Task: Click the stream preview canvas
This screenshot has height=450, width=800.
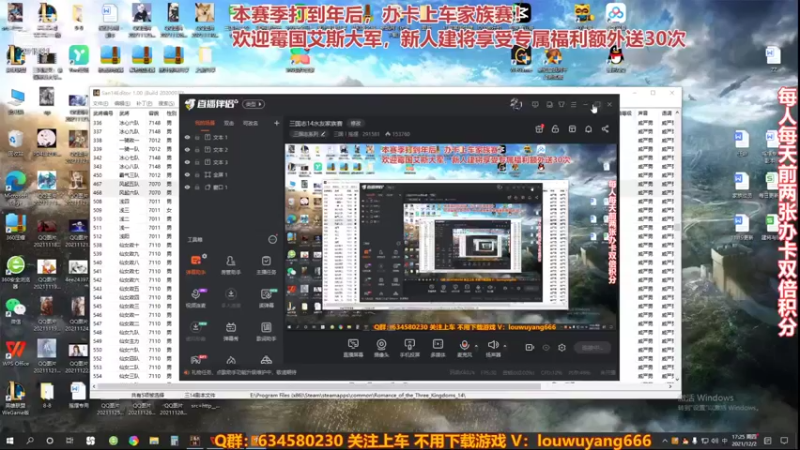Action: [x=451, y=237]
